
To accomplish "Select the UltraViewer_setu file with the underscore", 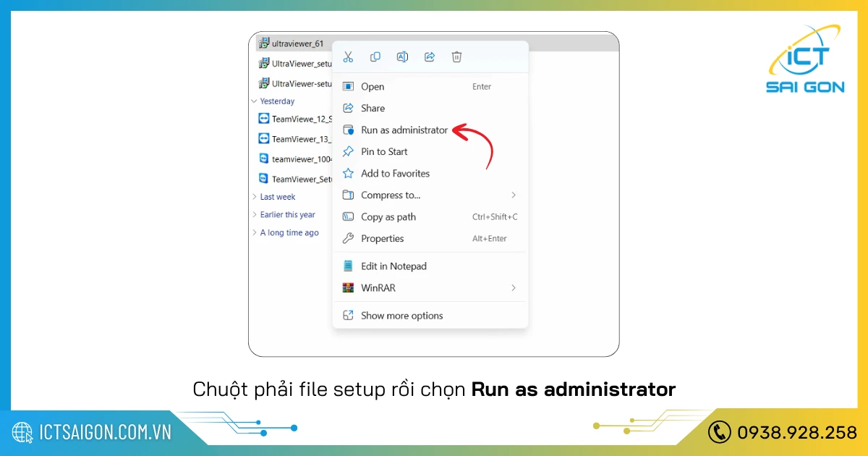I will pos(295,64).
